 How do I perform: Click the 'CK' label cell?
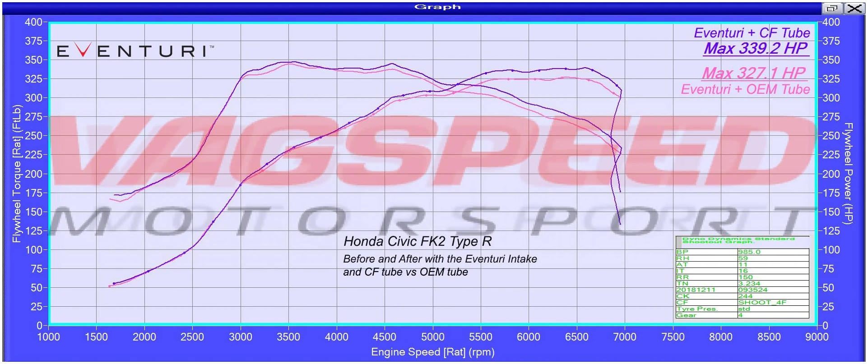pos(706,296)
